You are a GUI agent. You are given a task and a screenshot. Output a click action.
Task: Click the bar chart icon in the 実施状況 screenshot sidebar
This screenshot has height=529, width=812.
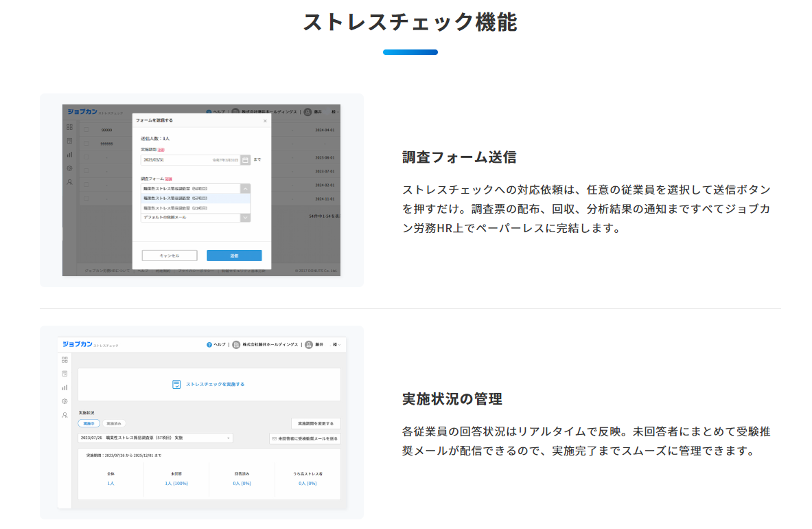(65, 387)
